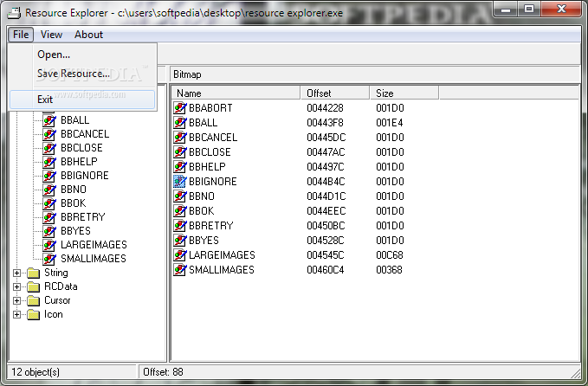Click the LARGEIMAGES bitmap icon in list
The image size is (588, 386).
[180, 254]
